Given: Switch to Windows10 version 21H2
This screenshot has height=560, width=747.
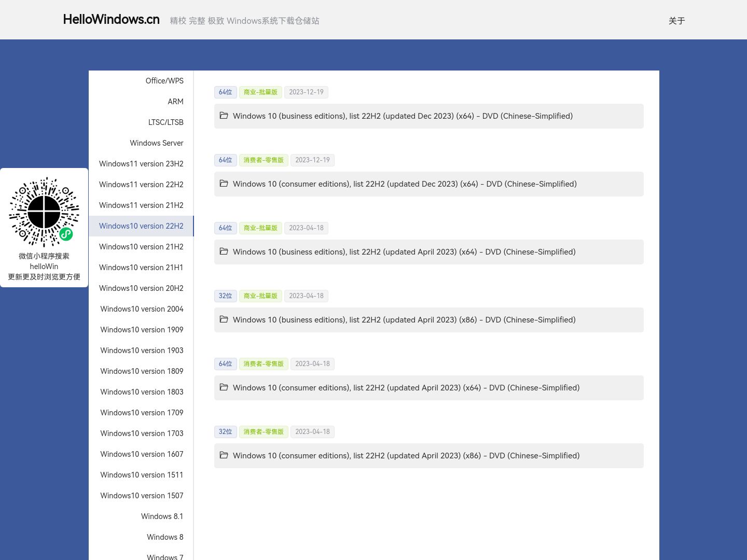Looking at the screenshot, I should coord(141,247).
